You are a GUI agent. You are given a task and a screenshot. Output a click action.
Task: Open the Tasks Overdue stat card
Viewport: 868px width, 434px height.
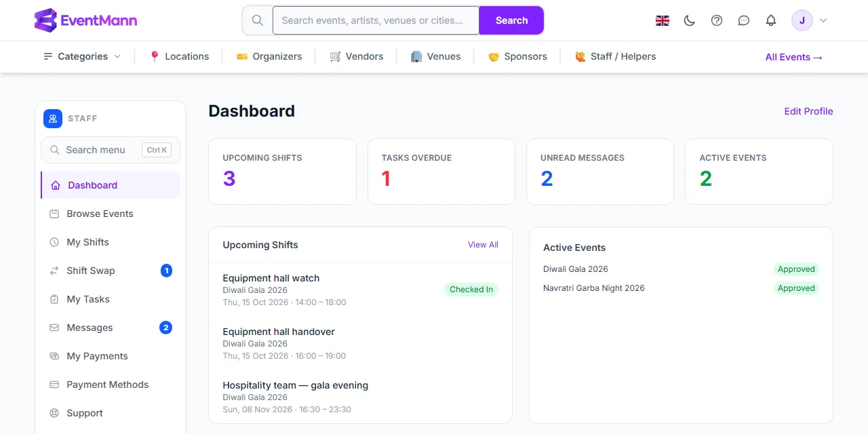tap(441, 172)
